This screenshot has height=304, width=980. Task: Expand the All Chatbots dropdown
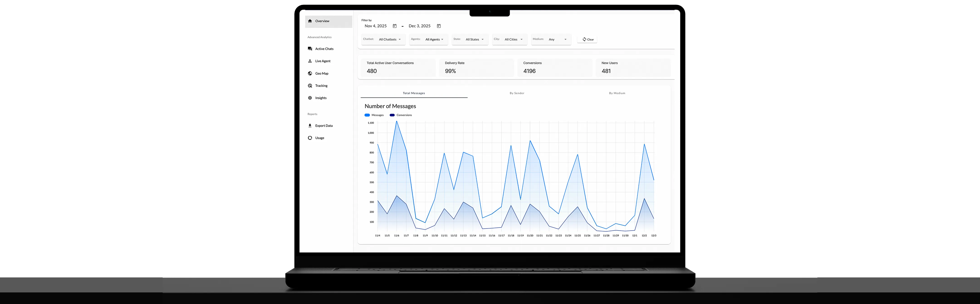point(390,40)
